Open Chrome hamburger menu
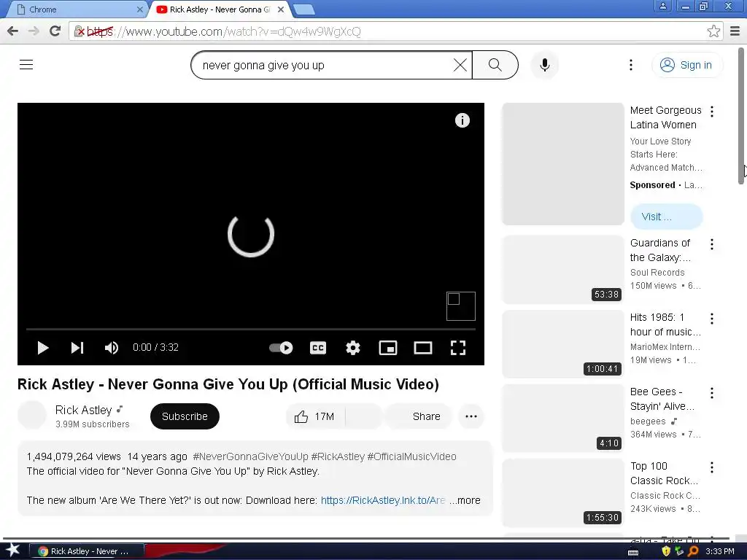 (x=735, y=31)
